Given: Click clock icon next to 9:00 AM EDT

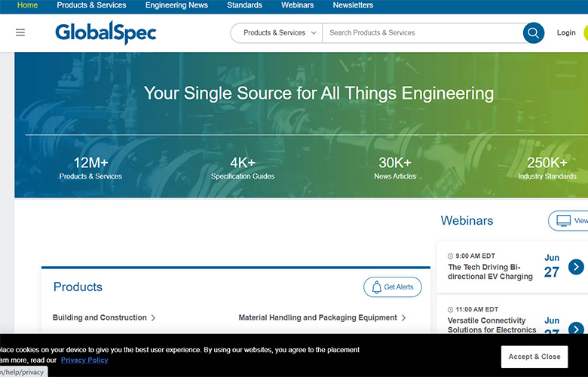Looking at the screenshot, I should point(450,256).
